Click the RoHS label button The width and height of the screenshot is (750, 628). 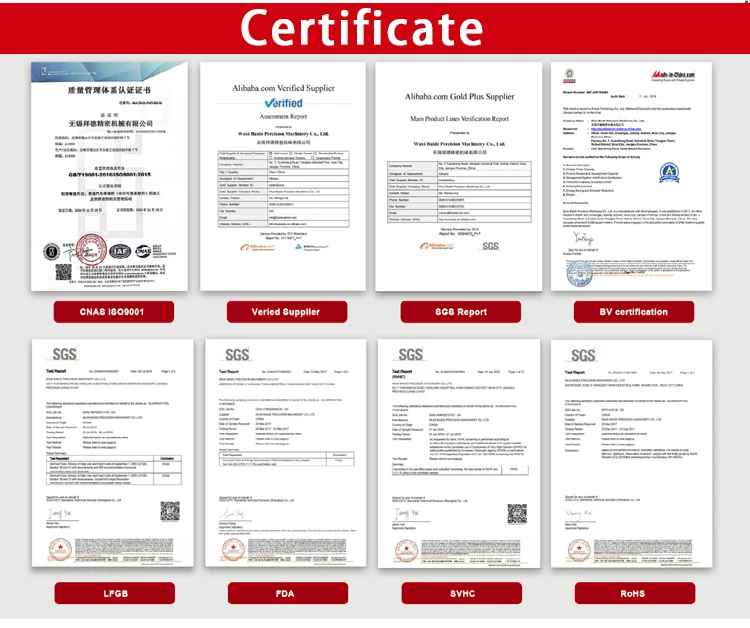(635, 594)
